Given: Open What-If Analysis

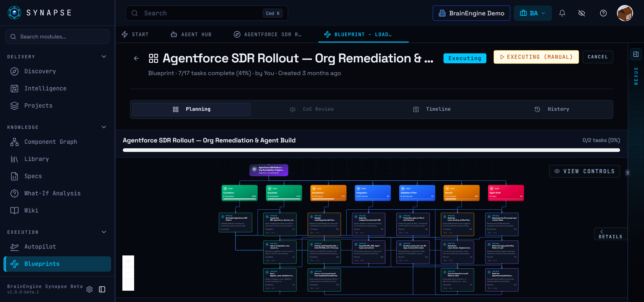Looking at the screenshot, I should click(57, 193).
